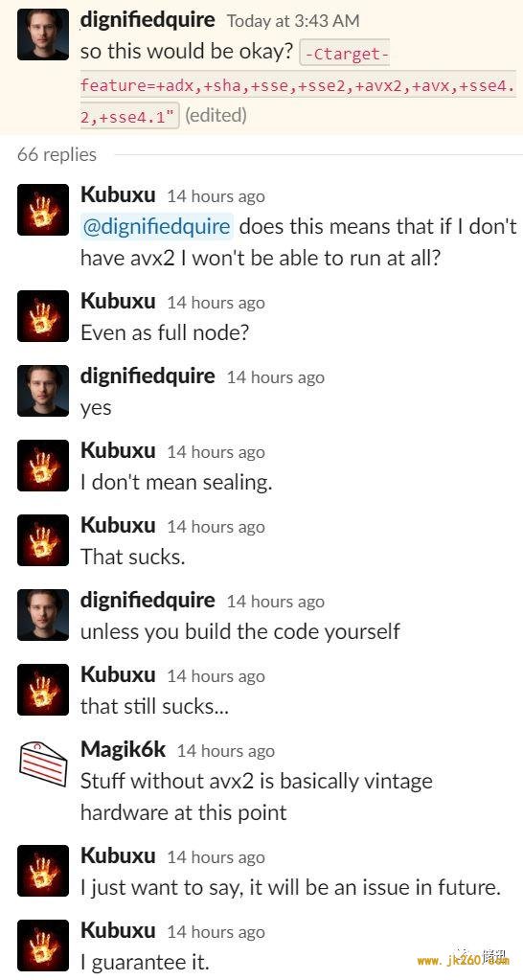The image size is (523, 980).
Task: Click the "(edited)" label on the top message
Action: (x=216, y=116)
